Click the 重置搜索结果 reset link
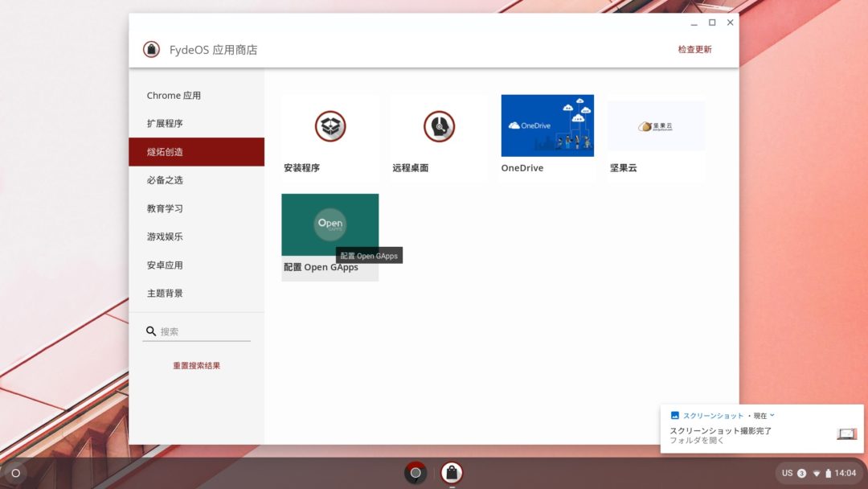The image size is (868, 489). click(x=197, y=365)
